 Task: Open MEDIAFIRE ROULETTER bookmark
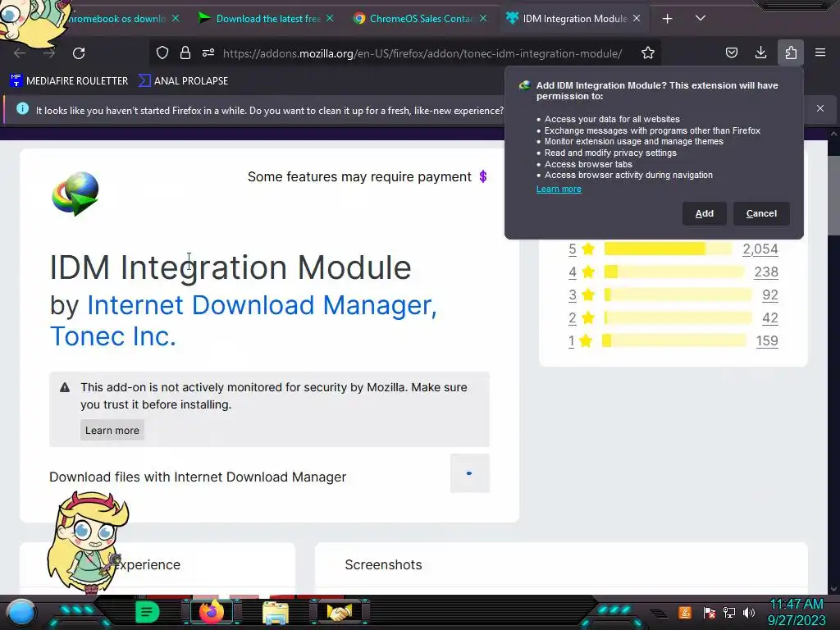69,81
